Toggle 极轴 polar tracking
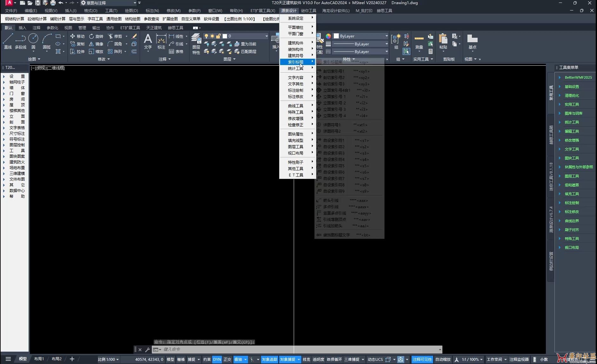The image size is (597, 364). point(238,359)
